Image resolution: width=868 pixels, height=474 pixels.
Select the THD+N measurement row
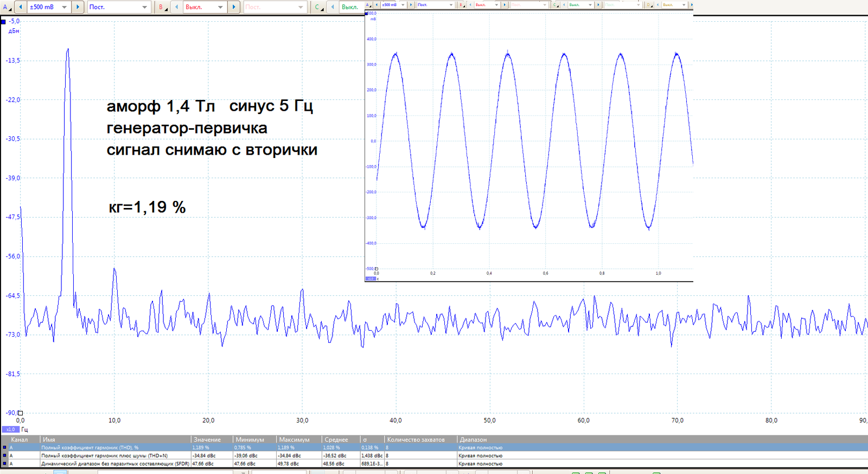click(x=434, y=456)
